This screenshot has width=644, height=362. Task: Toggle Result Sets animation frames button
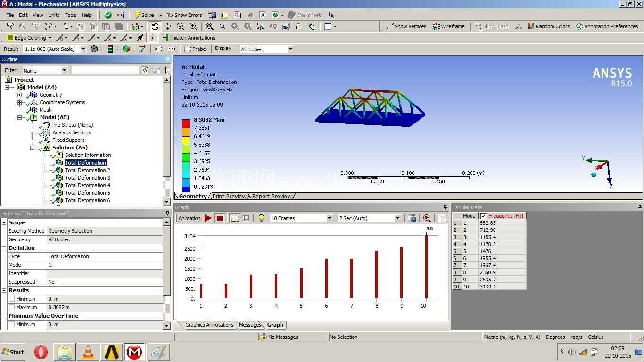246,218
